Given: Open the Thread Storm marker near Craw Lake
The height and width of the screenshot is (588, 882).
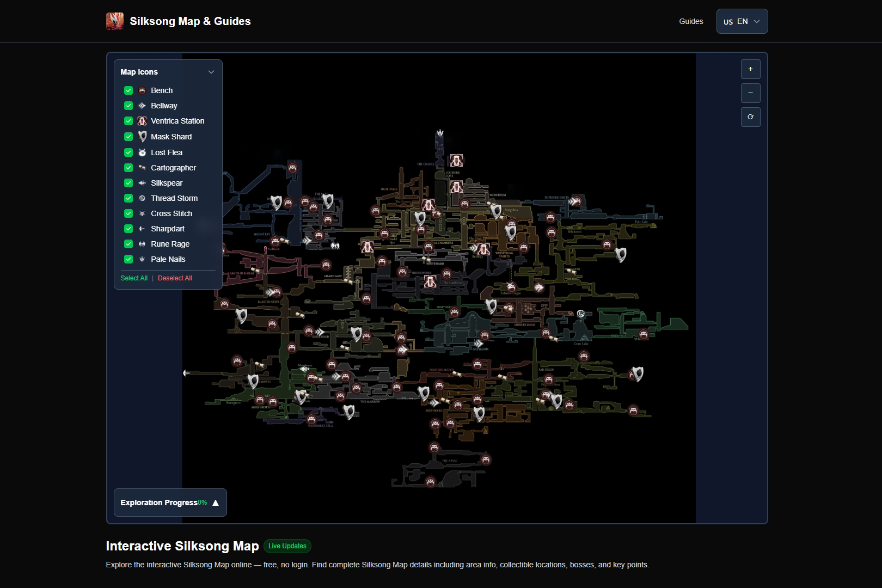Looking at the screenshot, I should point(581,314).
